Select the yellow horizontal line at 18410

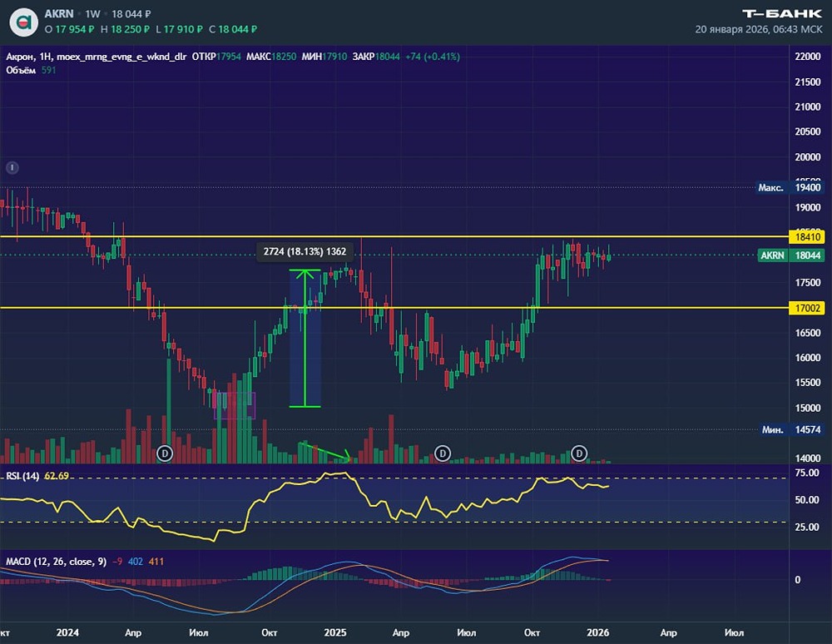pyautogui.click(x=394, y=236)
